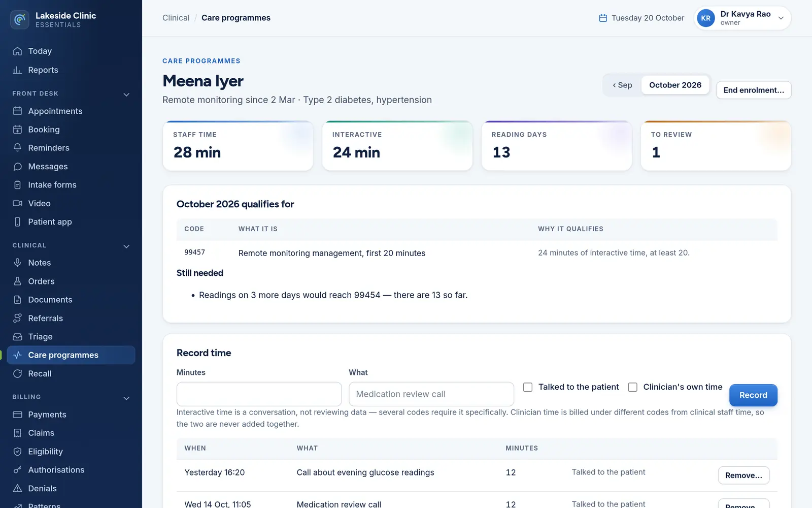Open the Reminders bell icon
Screen dimensions: 812x508
pos(18,148)
